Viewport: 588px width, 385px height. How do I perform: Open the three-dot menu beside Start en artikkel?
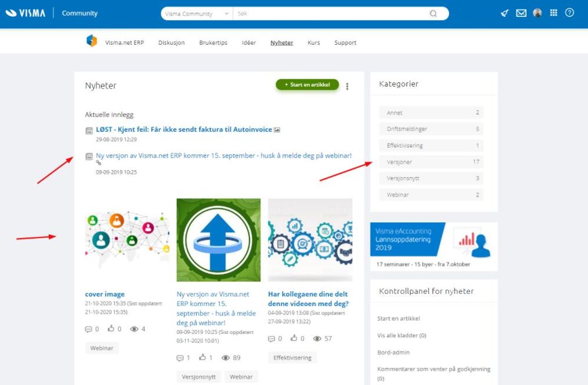tap(347, 87)
